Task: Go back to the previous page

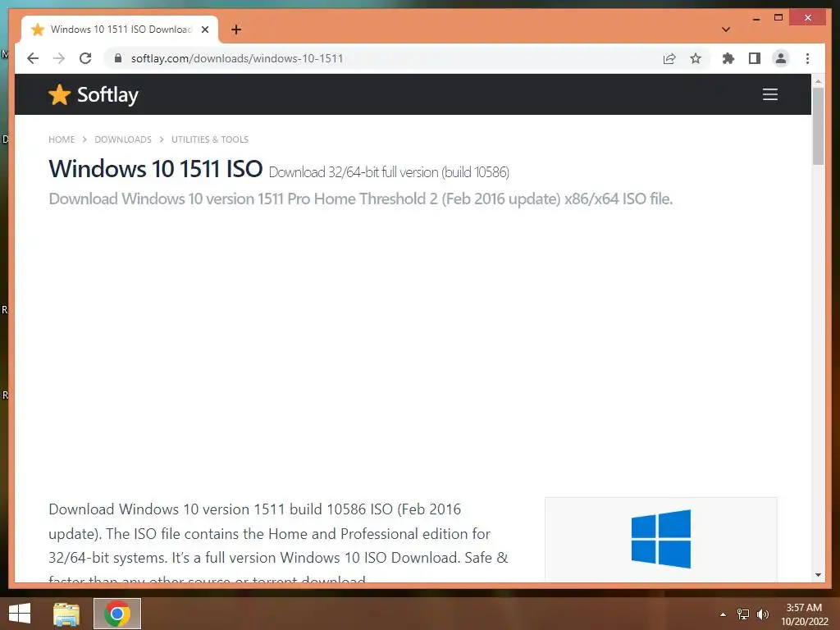Action: pos(33,58)
